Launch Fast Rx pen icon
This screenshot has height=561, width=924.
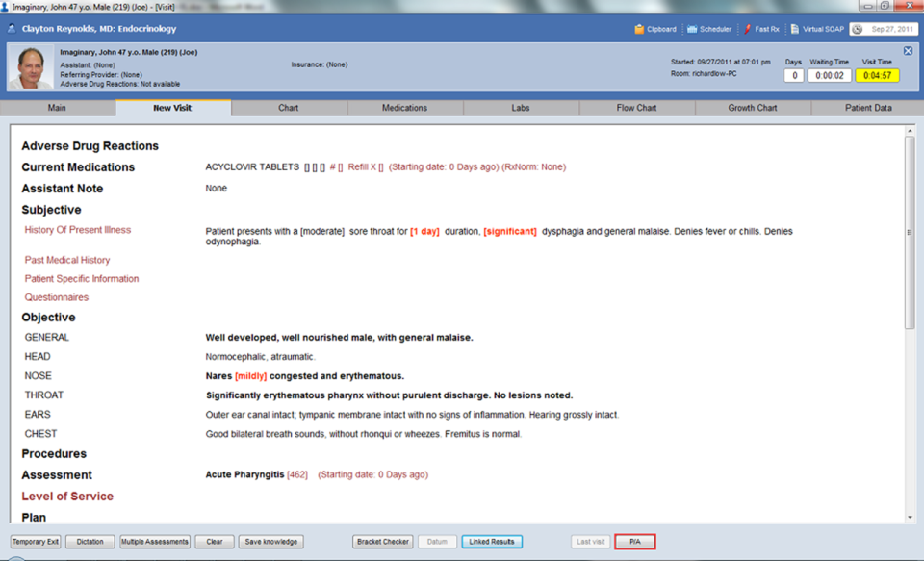point(747,29)
